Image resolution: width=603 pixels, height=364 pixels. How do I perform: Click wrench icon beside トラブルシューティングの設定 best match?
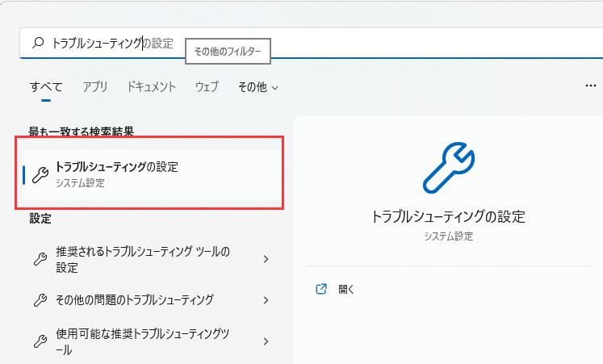tap(40, 174)
